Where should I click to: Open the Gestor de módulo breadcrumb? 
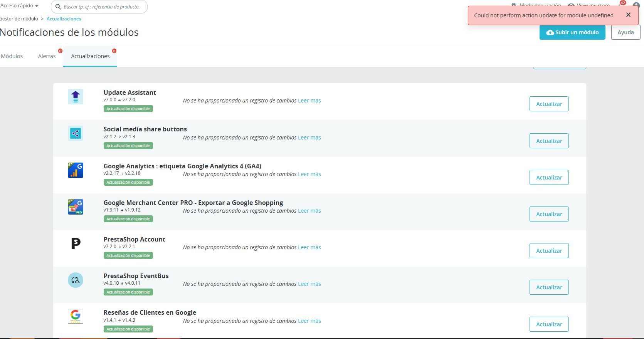pos(19,19)
